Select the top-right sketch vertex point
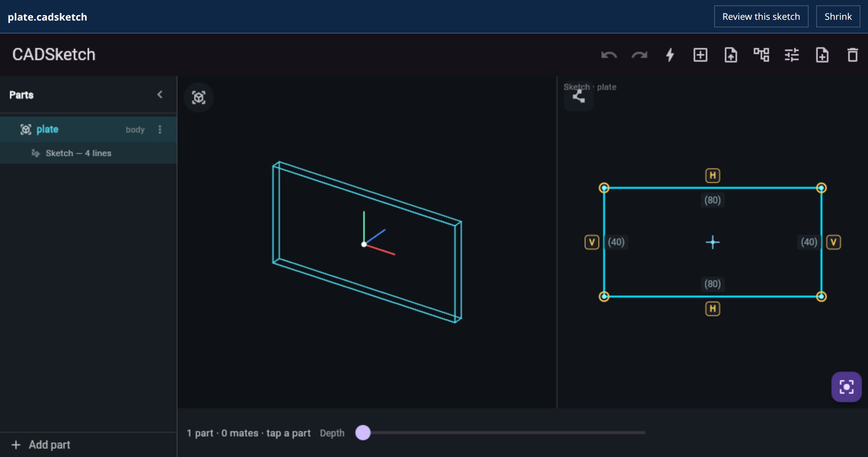 [x=822, y=188]
